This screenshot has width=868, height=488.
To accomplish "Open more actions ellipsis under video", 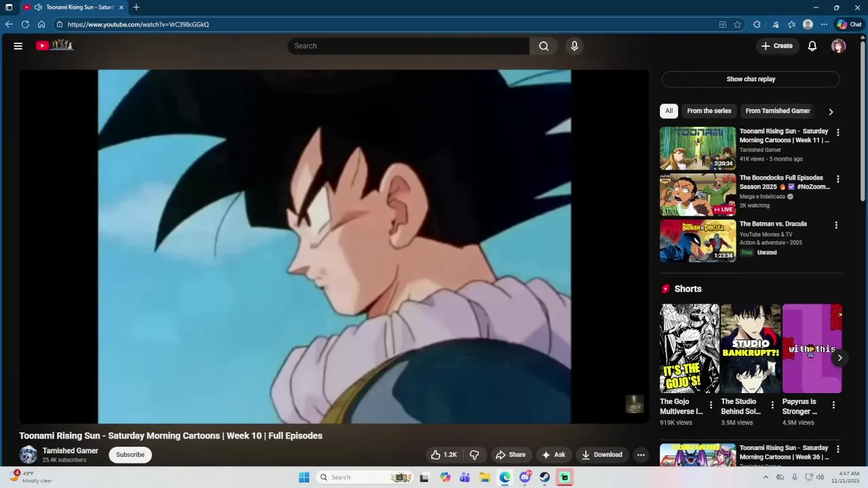I will tap(641, 455).
